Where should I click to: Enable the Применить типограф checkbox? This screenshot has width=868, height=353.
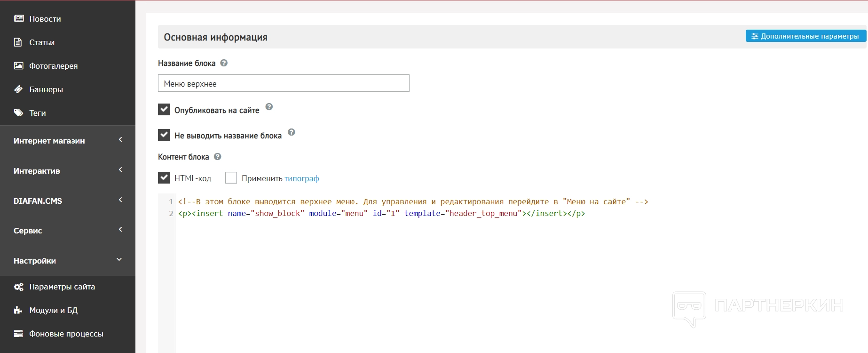pos(231,178)
